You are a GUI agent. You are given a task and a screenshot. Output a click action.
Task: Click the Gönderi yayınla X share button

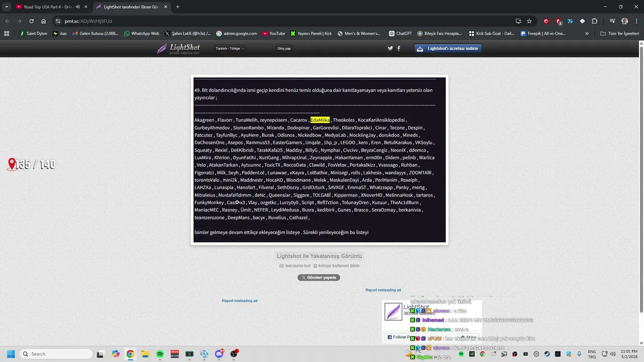pos(318,278)
